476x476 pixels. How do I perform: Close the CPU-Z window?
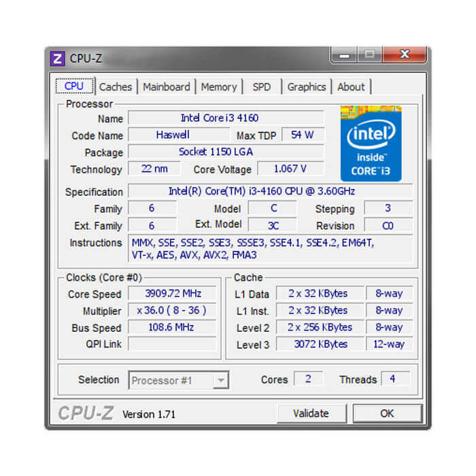pyautogui.click(x=405, y=54)
